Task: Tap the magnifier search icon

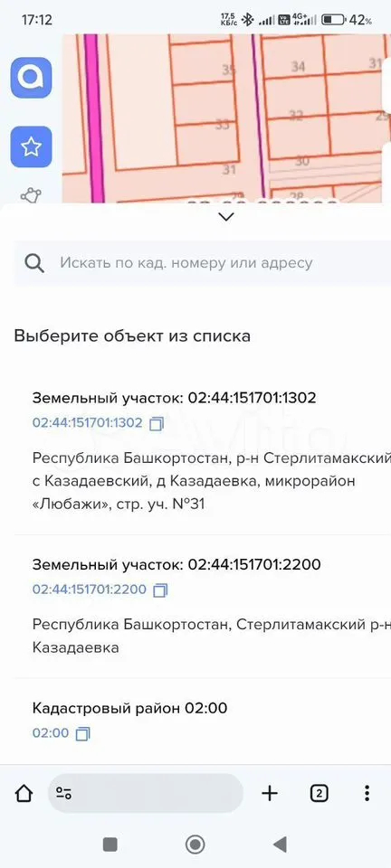Action: point(34,263)
